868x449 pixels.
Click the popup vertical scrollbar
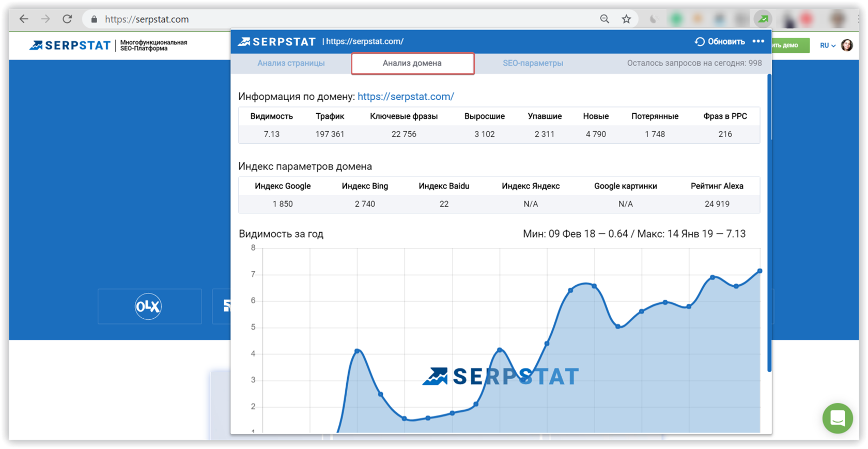tap(769, 222)
